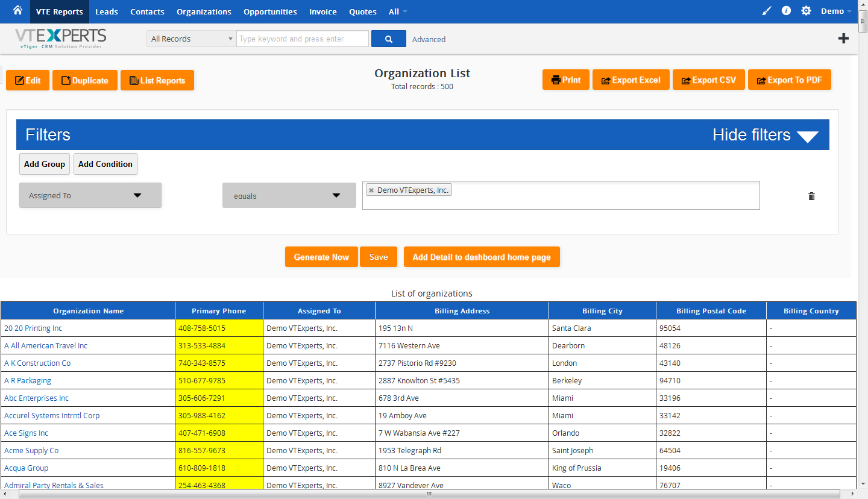Click Total records : 500 text
Viewport: 868px width, 499px height.
[x=422, y=87]
